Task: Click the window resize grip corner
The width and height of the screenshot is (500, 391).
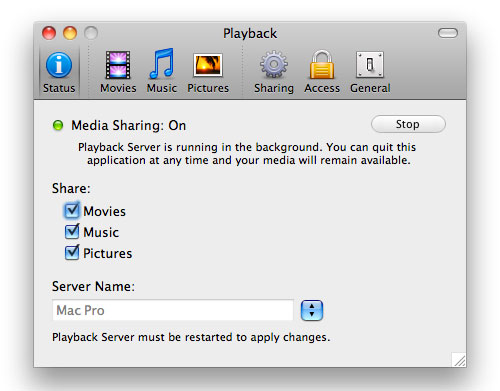Action: point(459,360)
